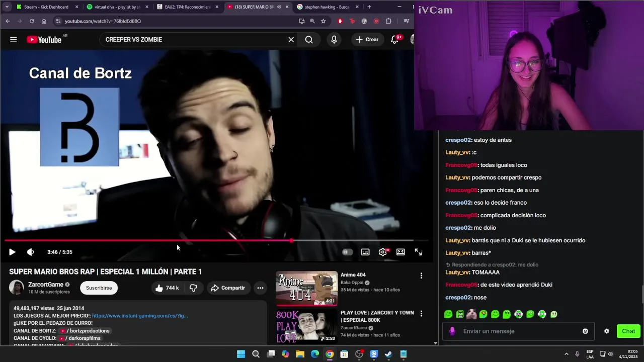Open options menu for Anime 404
644x362 pixels.
pyautogui.click(x=421, y=276)
